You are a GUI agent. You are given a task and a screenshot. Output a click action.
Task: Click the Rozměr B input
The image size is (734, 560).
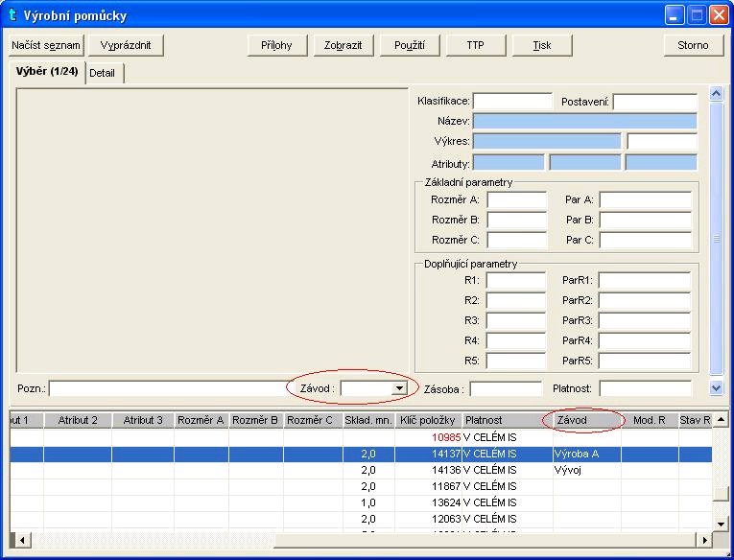[x=517, y=220]
